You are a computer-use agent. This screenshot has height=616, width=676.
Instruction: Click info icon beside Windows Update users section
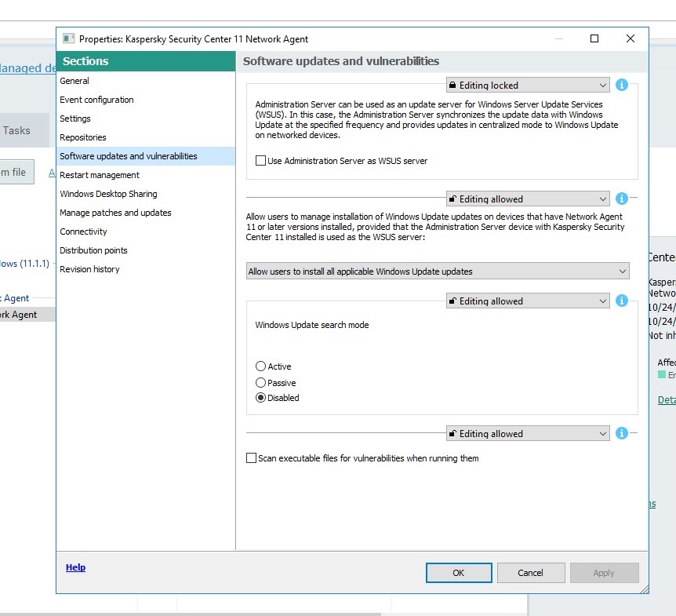[621, 199]
